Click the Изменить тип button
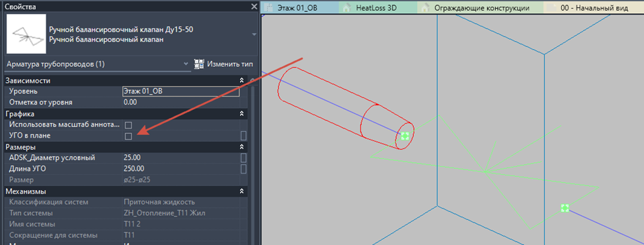 click(x=224, y=64)
